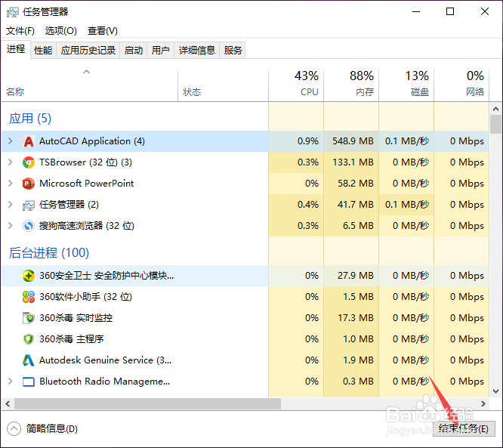The height and width of the screenshot is (448, 503).
Task: Click the AutoCAD Application red A icon
Action: click(x=29, y=141)
